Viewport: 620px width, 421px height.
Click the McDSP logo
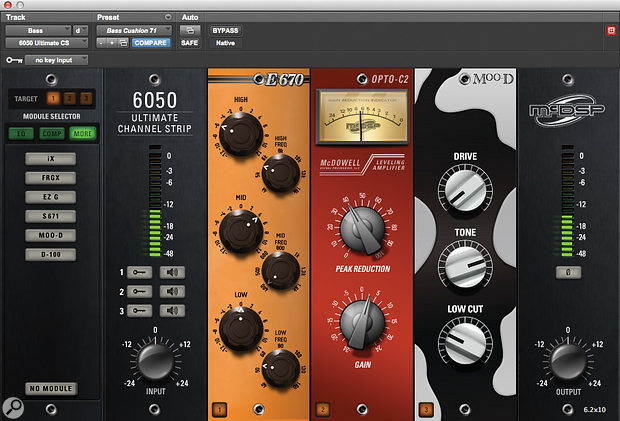coord(567,110)
